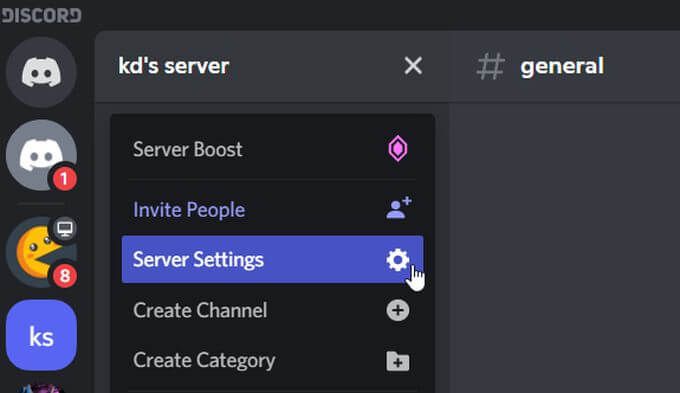This screenshot has height=393, width=680.
Task: Open Server Settings from the menu
Action: pos(272,259)
